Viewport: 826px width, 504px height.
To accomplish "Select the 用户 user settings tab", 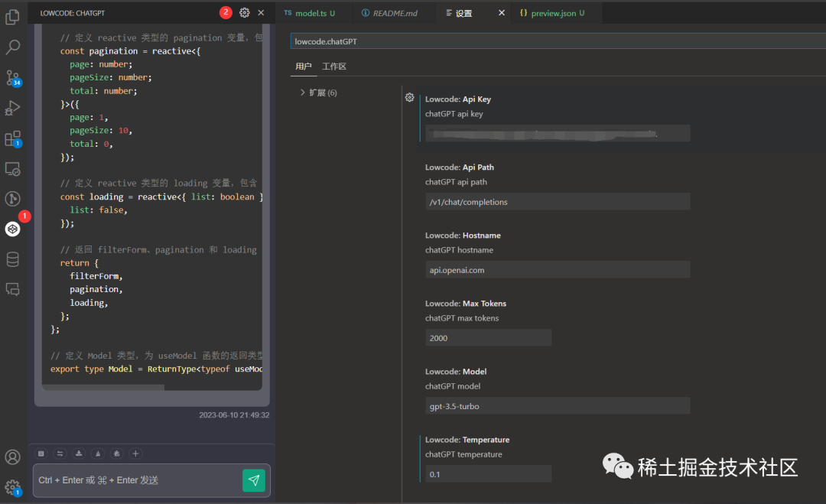I will pyautogui.click(x=304, y=67).
